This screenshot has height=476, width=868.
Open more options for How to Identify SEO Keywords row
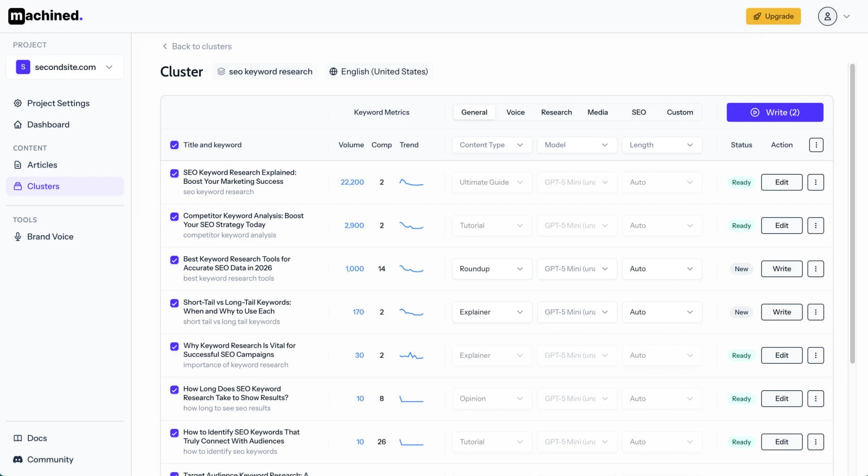point(815,442)
